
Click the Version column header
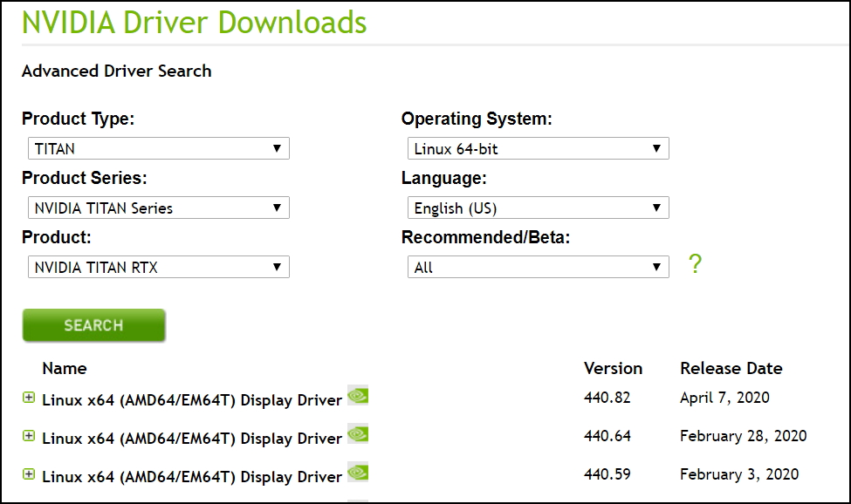[614, 369]
